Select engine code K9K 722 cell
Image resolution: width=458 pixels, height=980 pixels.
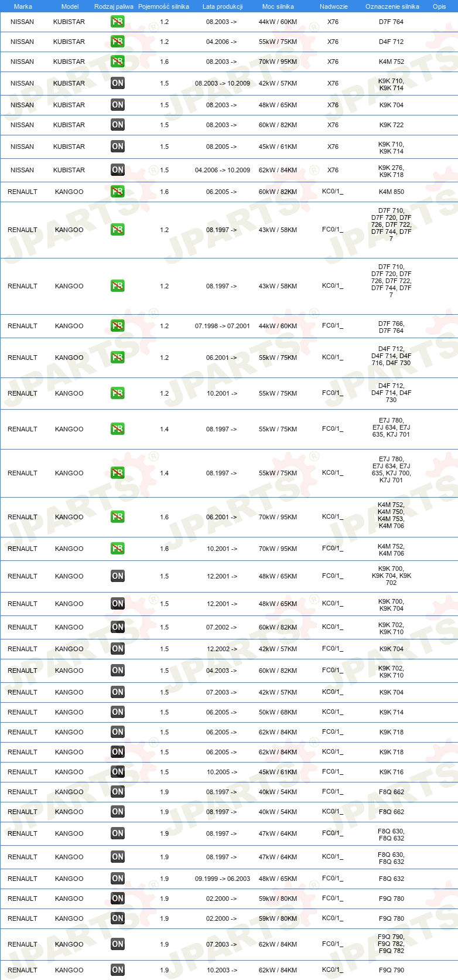pos(391,125)
